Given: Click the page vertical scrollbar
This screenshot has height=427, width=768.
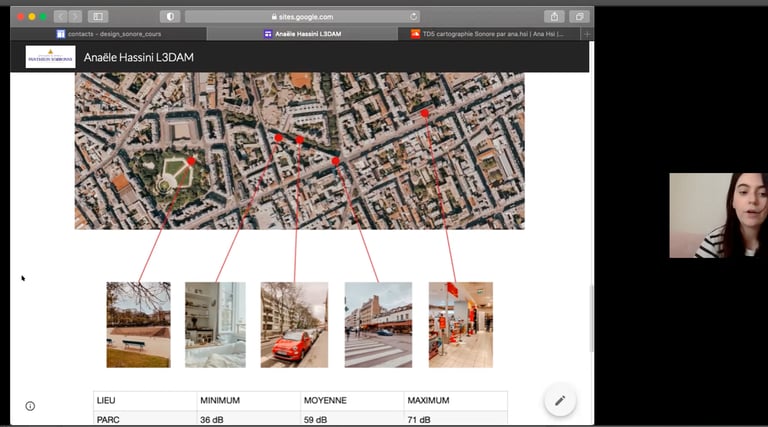Looking at the screenshot, I should point(591,318).
